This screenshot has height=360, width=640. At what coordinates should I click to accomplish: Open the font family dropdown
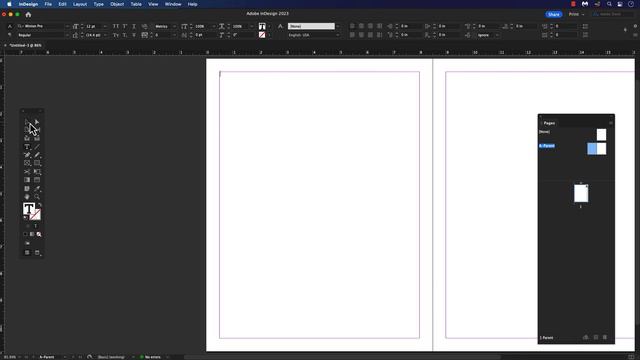pos(67,26)
